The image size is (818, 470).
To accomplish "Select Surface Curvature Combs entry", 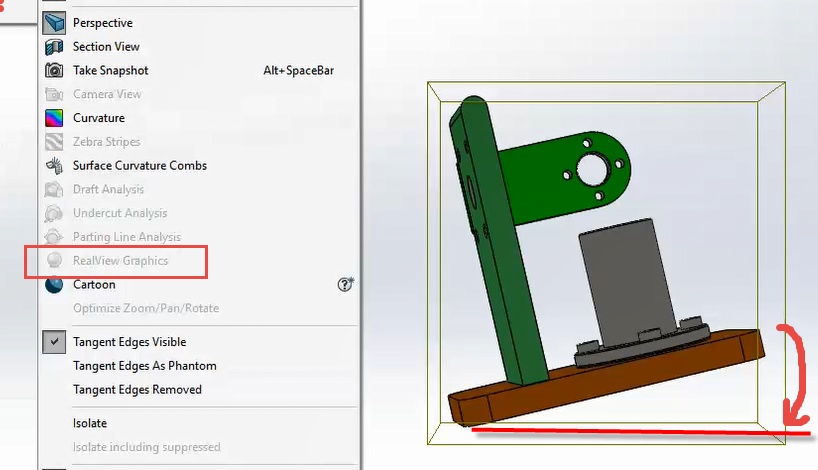I will (x=140, y=166).
